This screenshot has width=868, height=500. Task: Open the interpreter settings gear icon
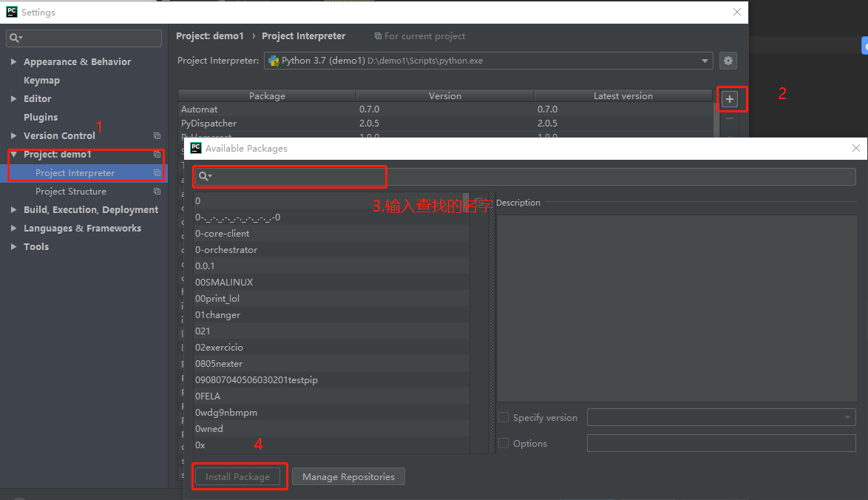[728, 61]
